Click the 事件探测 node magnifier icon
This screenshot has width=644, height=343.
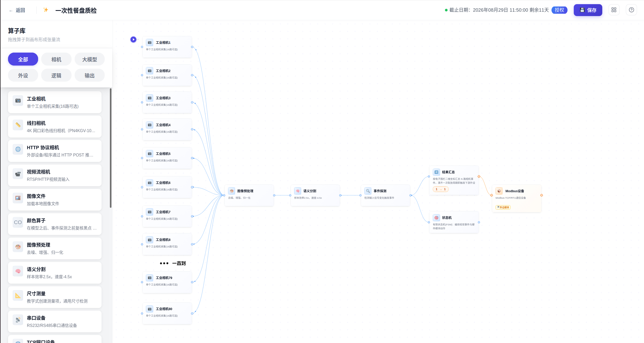[x=368, y=191]
